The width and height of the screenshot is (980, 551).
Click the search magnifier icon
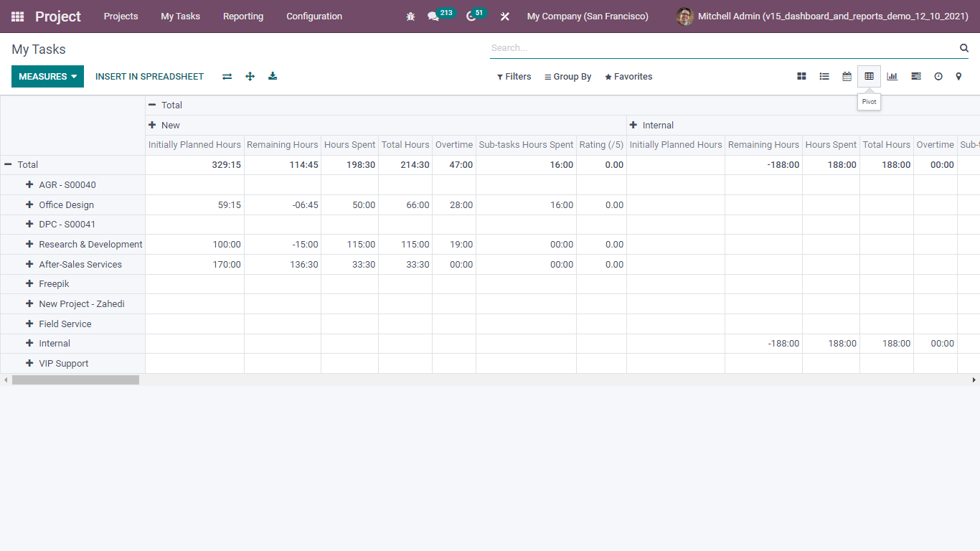point(964,48)
